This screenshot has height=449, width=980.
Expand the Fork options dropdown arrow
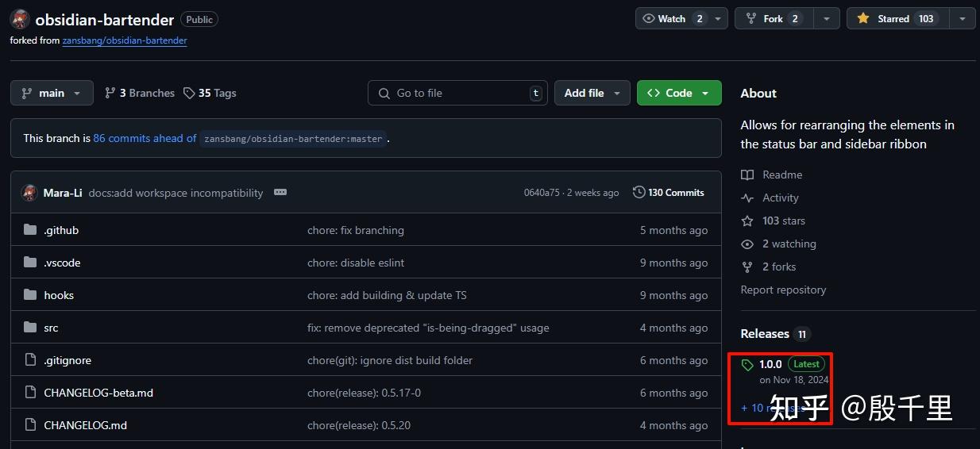827,19
